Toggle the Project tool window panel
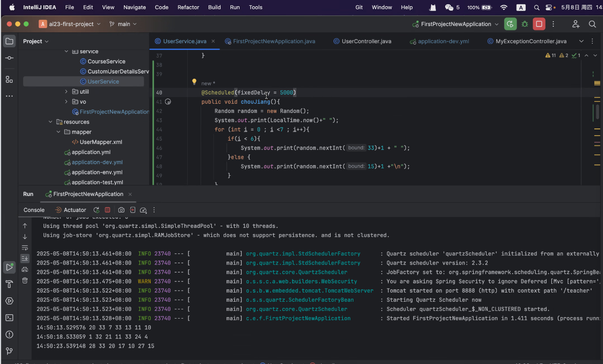 [x=9, y=41]
